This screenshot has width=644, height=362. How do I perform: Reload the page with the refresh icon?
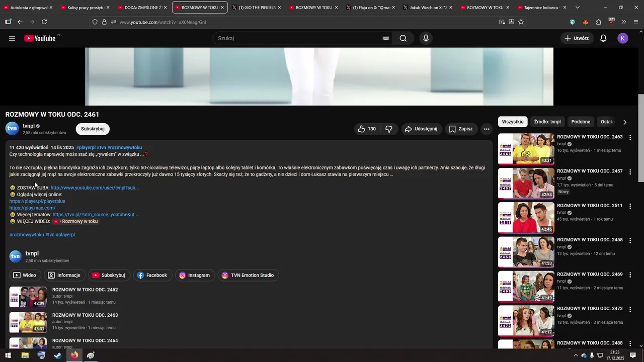coord(44,22)
